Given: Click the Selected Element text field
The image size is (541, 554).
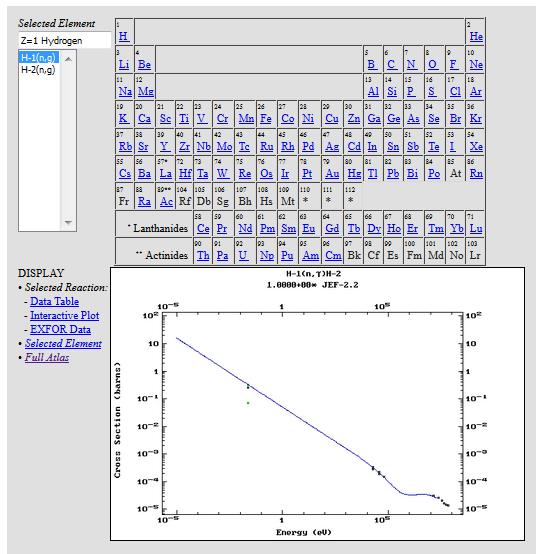Looking at the screenshot, I should (65, 40).
